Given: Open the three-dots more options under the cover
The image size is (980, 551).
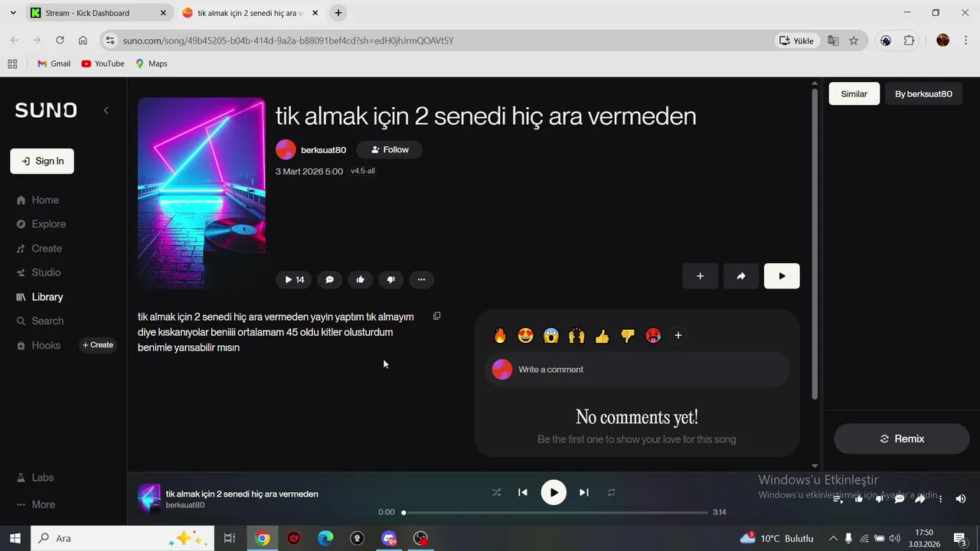Looking at the screenshot, I should tap(421, 279).
